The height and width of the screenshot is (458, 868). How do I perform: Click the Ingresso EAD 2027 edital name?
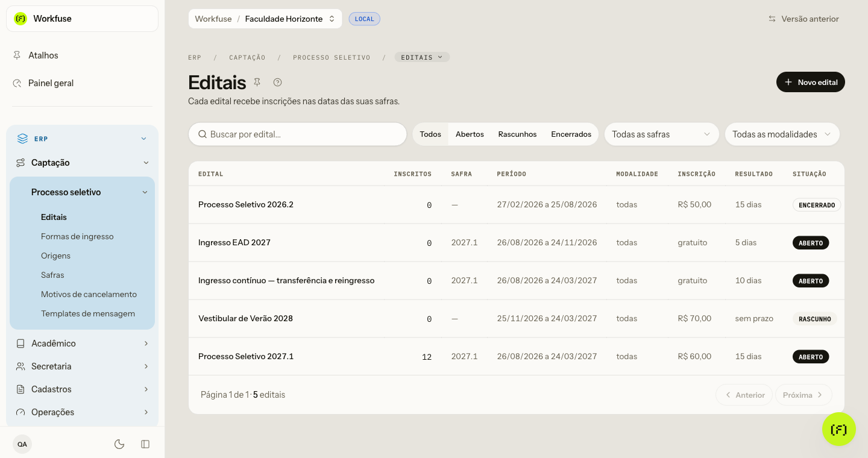234,243
